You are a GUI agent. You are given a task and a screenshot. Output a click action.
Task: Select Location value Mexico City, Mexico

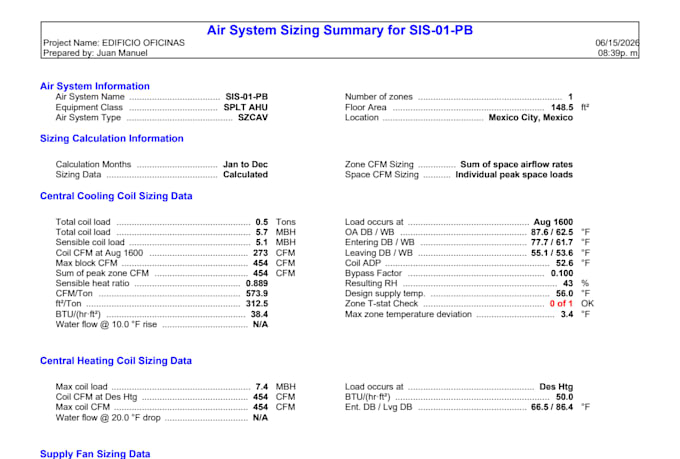coord(531,118)
